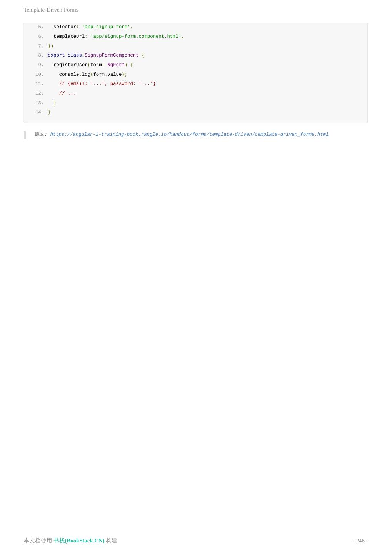Viewport: 392px width, 554px height.
Task: Click the email password comment on line 11
Action: 107,84
